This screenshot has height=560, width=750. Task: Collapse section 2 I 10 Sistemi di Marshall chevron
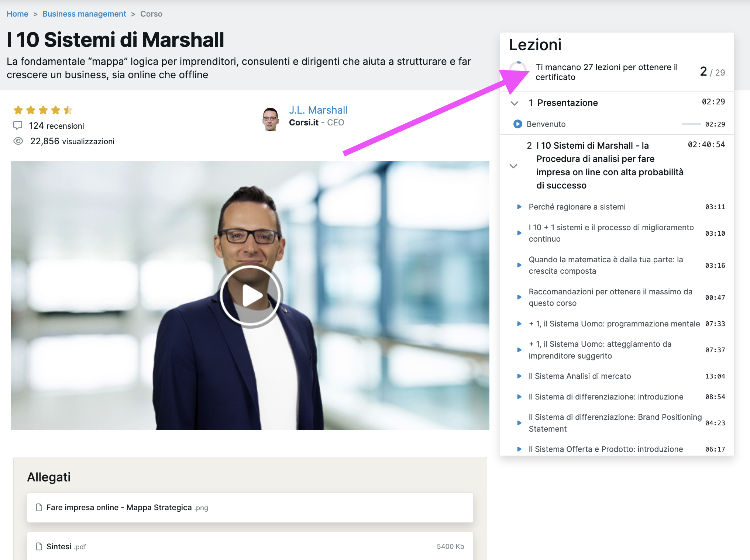point(513,166)
